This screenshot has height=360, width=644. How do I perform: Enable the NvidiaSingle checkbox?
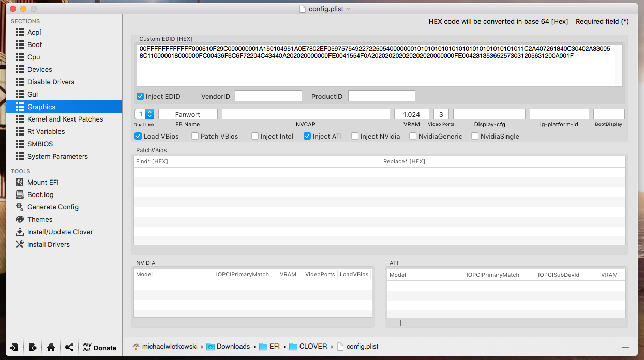point(475,137)
